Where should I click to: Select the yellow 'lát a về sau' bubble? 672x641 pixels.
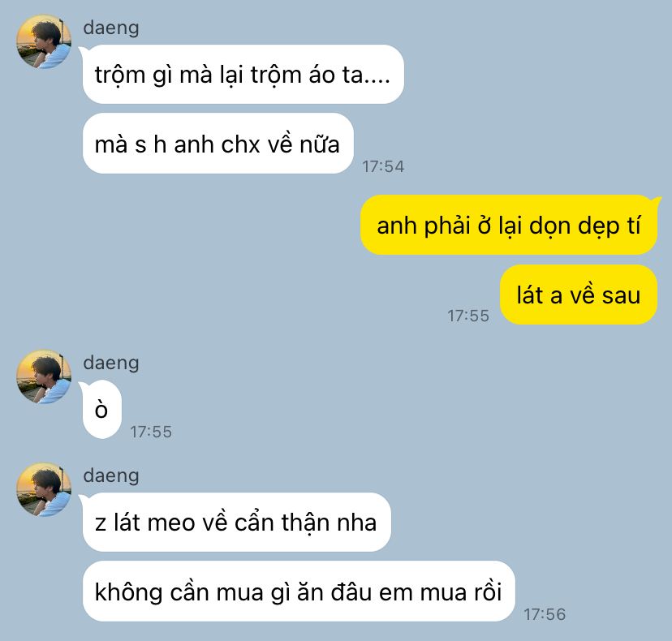579,295
